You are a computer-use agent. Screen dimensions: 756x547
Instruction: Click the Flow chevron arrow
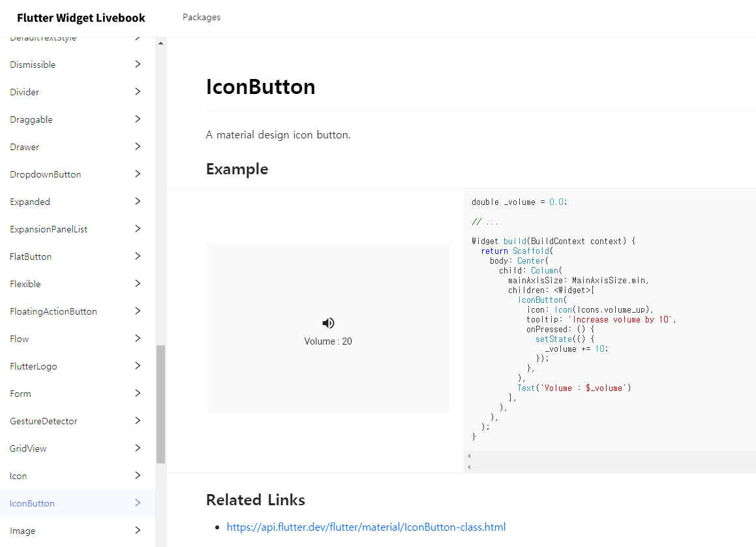pyautogui.click(x=138, y=339)
